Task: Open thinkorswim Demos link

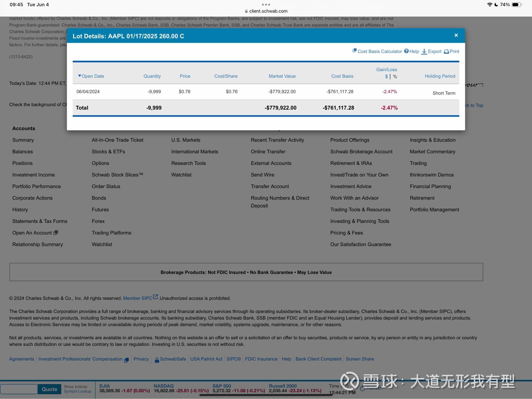Action: [x=432, y=175]
